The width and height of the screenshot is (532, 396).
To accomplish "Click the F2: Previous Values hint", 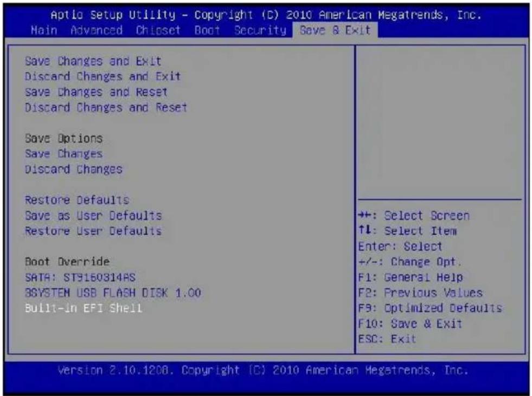I will click(420, 293).
